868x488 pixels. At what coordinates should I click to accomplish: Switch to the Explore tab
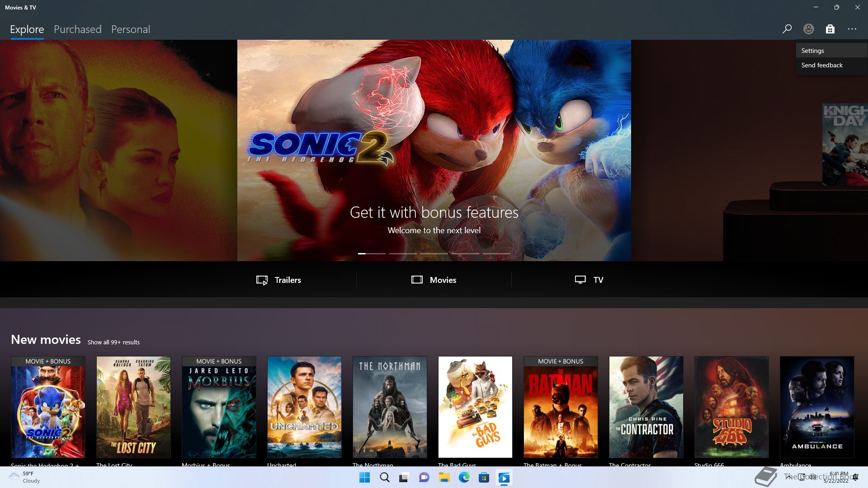point(27,29)
